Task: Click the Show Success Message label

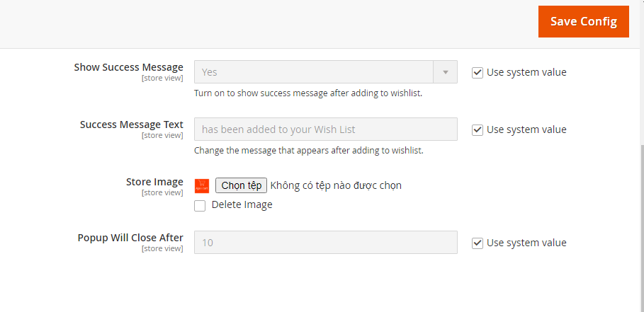Action: (x=128, y=68)
